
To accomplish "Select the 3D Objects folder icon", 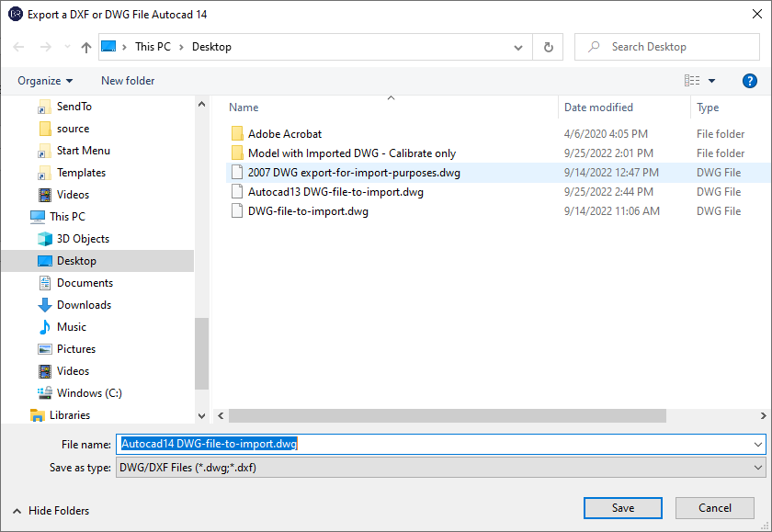I will 45,239.
